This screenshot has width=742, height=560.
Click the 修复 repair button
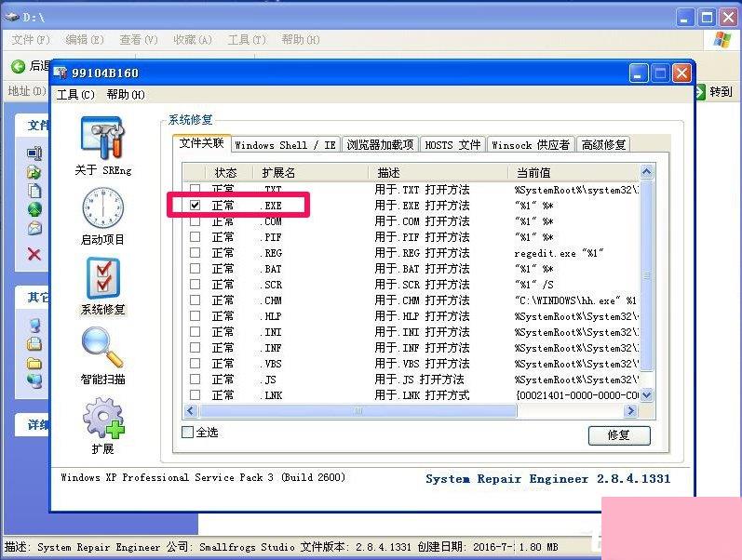click(x=619, y=435)
